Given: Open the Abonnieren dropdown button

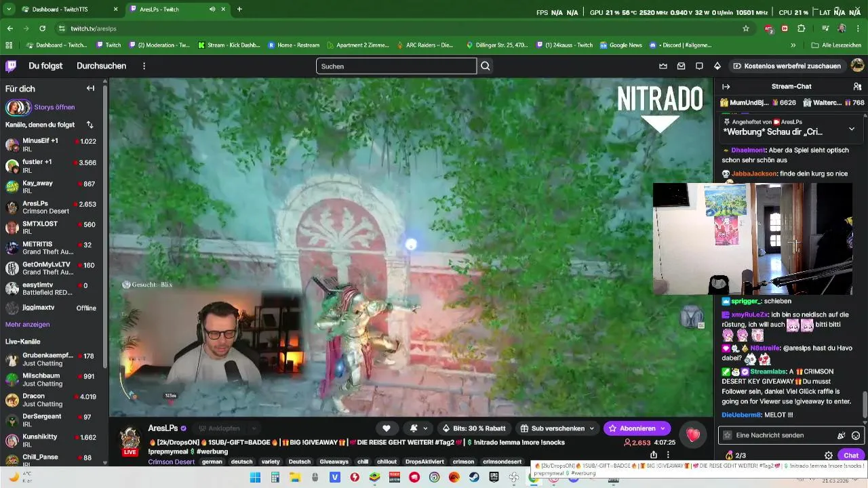Looking at the screenshot, I should (663, 428).
